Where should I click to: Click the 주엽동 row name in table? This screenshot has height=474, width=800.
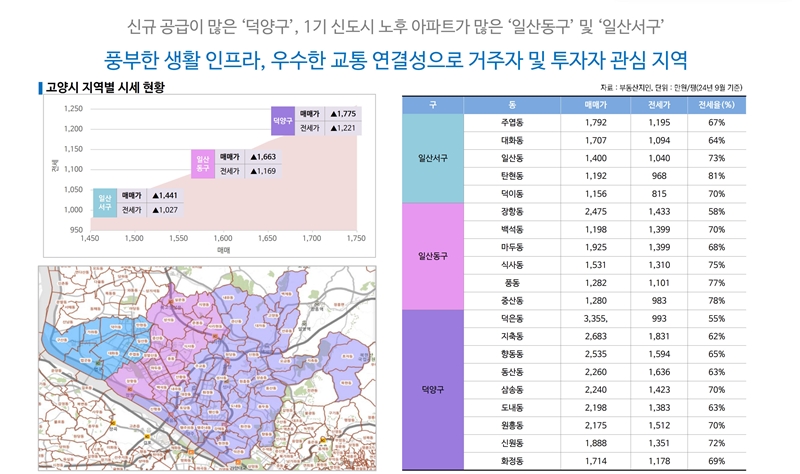pyautogui.click(x=511, y=122)
